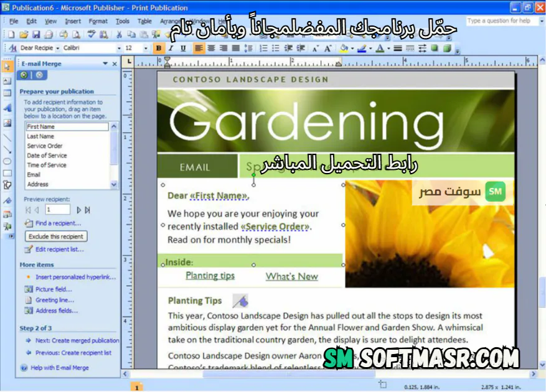
Task: Click the Dash Style icon
Action: [410, 48]
